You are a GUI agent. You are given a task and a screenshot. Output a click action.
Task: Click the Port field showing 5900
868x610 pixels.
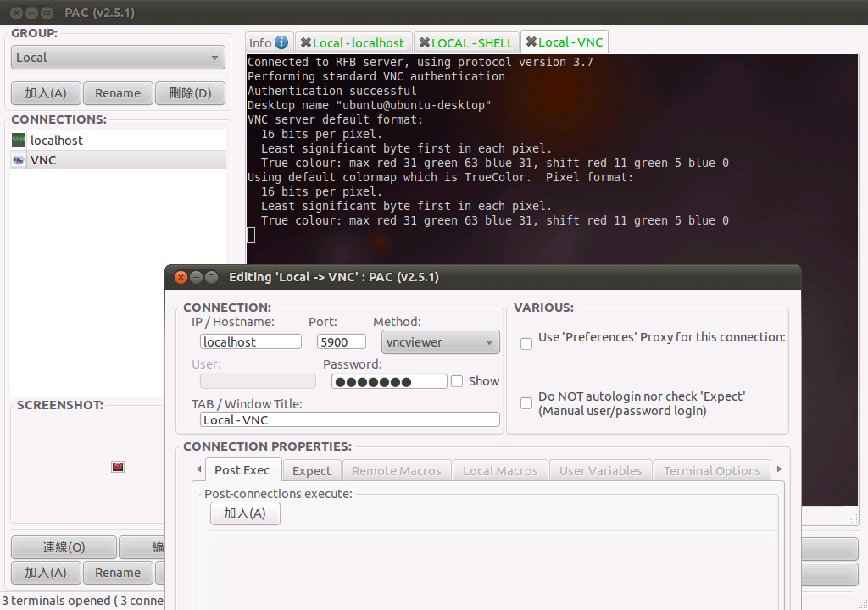pyautogui.click(x=342, y=341)
